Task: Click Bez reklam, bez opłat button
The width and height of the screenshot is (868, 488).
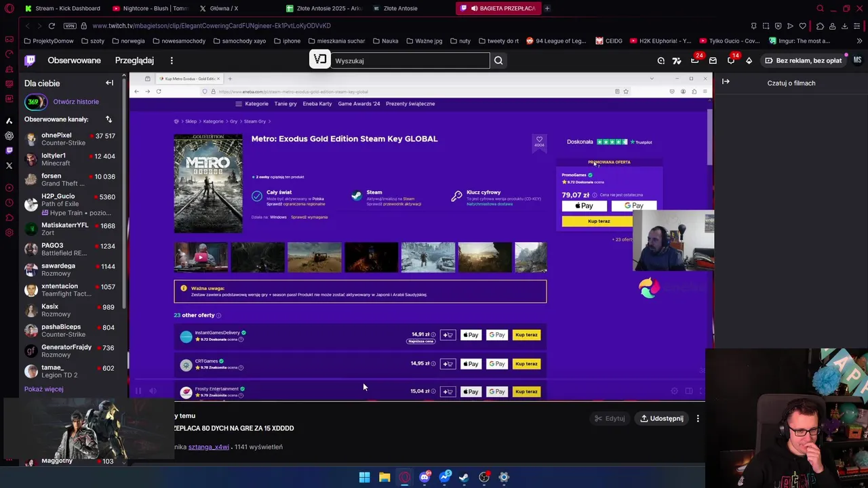Action: point(803,60)
